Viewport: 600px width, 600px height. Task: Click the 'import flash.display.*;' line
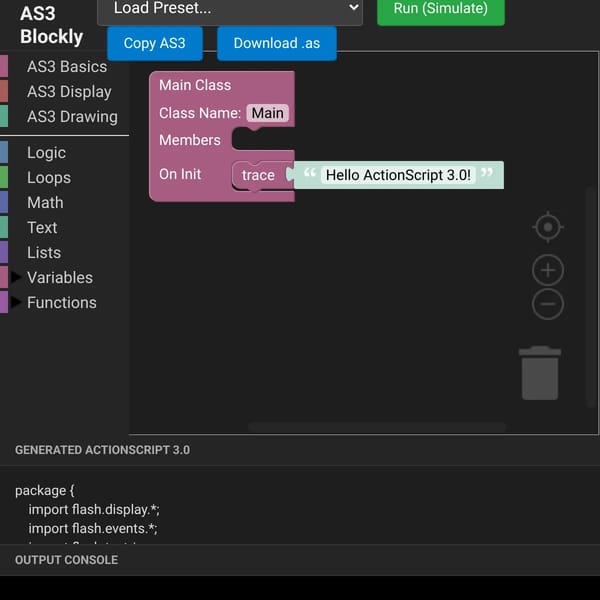(x=94, y=510)
